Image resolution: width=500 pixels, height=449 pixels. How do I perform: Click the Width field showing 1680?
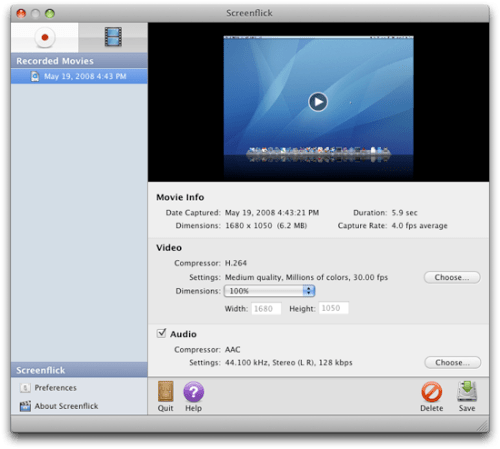266,309
